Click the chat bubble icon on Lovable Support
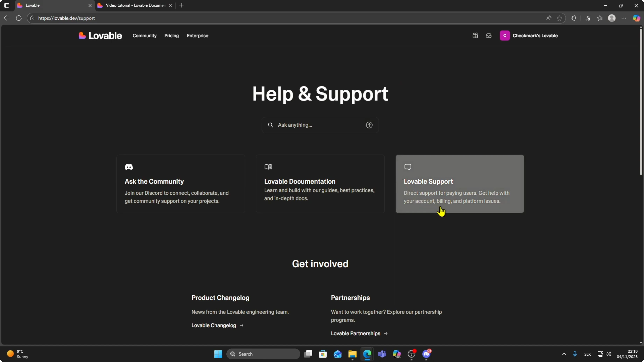The image size is (644, 362). point(408,167)
